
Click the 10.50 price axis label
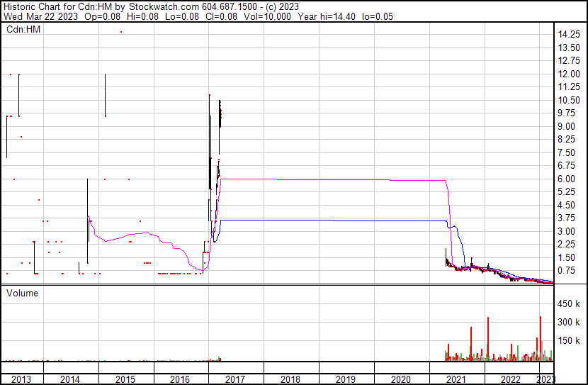tap(570, 100)
